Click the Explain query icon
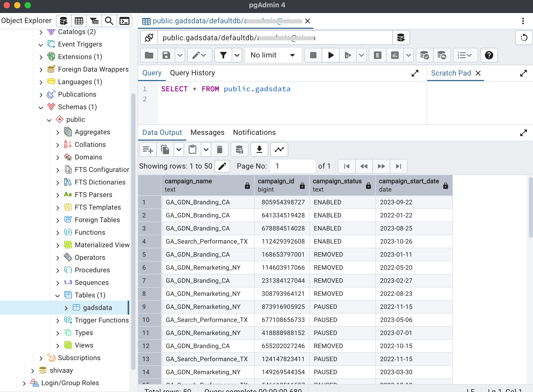Viewport: 533px width, 392px height. point(377,55)
